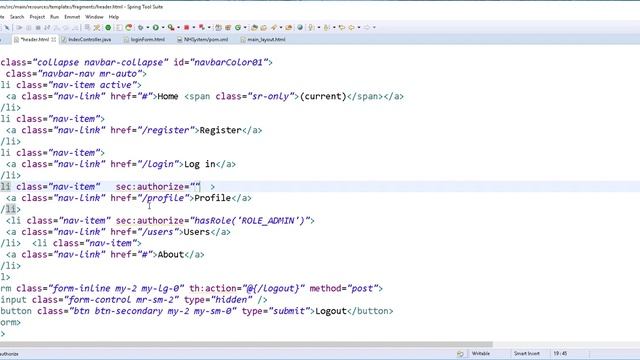Open the Forward history dropdown arrow
Viewport: 640px width, 360px height.
[x=374, y=27]
